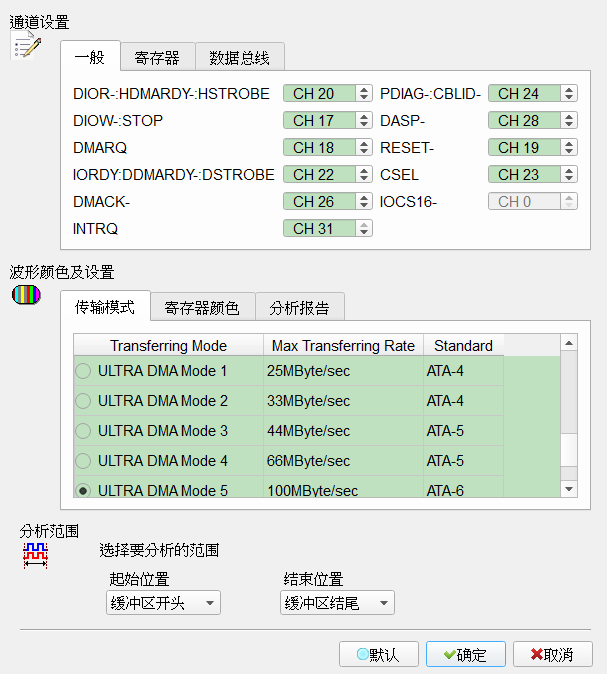Click the CH 20 value field

[319, 93]
